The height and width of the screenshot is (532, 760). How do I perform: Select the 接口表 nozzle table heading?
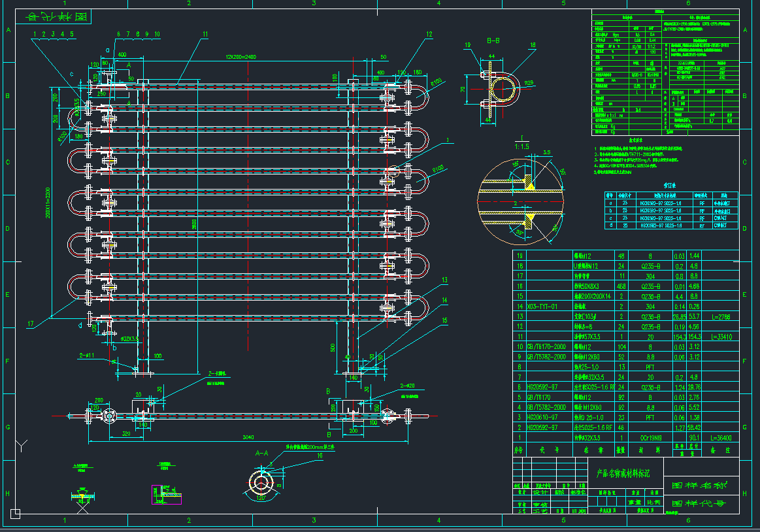coord(670,186)
